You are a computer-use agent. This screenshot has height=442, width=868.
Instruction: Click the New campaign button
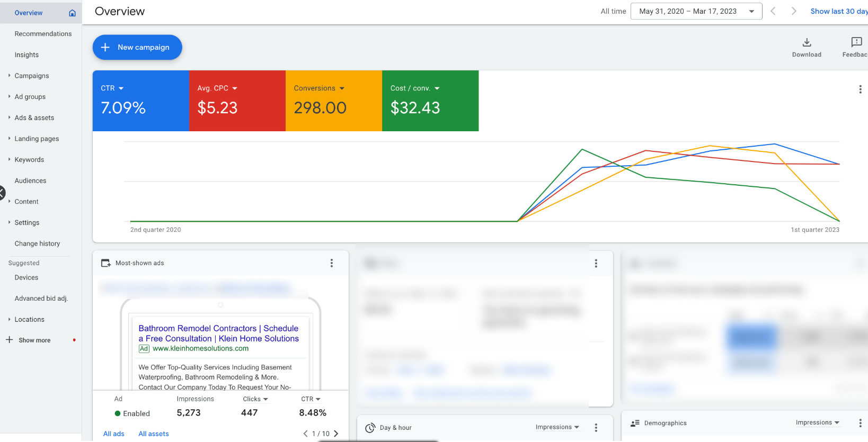(137, 47)
